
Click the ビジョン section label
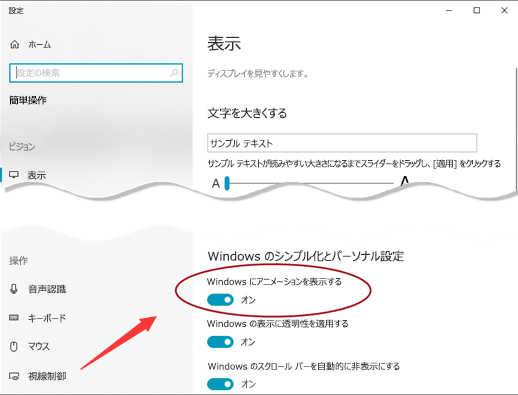(x=22, y=146)
